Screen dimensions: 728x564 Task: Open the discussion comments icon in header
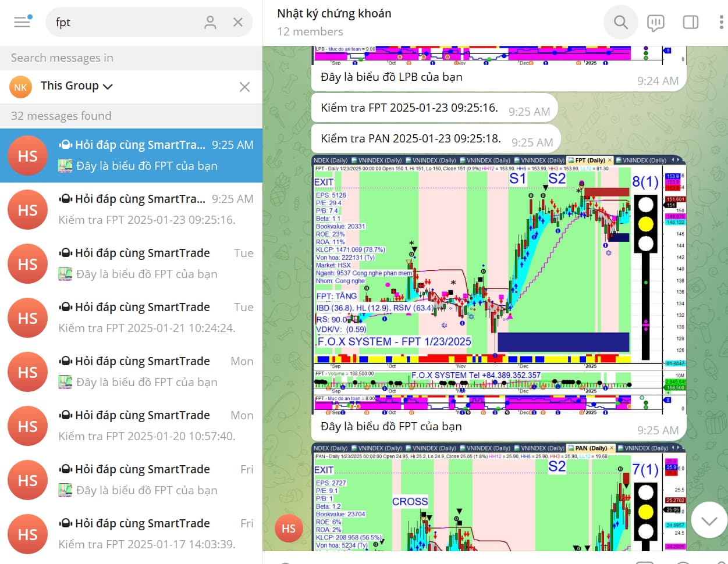[x=655, y=23]
